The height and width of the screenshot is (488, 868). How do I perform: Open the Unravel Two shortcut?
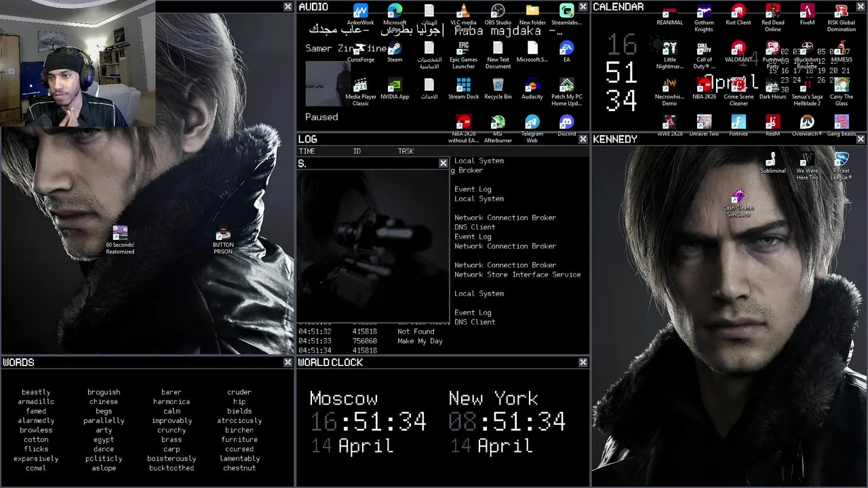pyautogui.click(x=704, y=125)
